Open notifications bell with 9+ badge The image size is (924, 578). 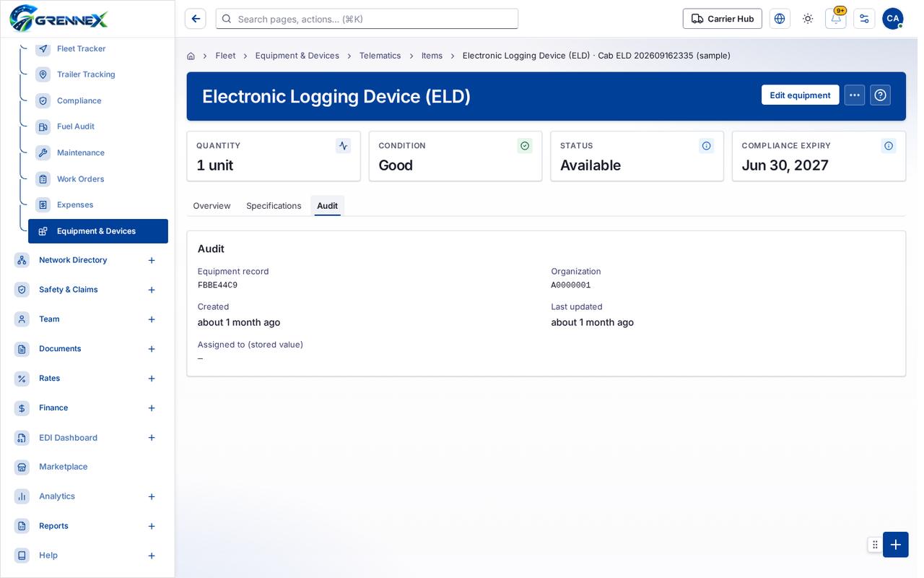pos(836,19)
